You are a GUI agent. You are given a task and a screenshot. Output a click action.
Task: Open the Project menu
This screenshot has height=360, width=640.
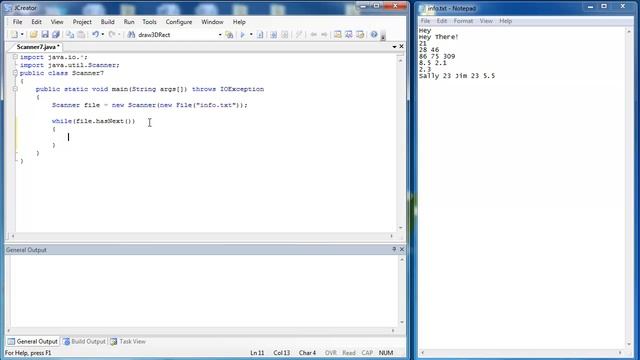pyautogui.click(x=82, y=22)
